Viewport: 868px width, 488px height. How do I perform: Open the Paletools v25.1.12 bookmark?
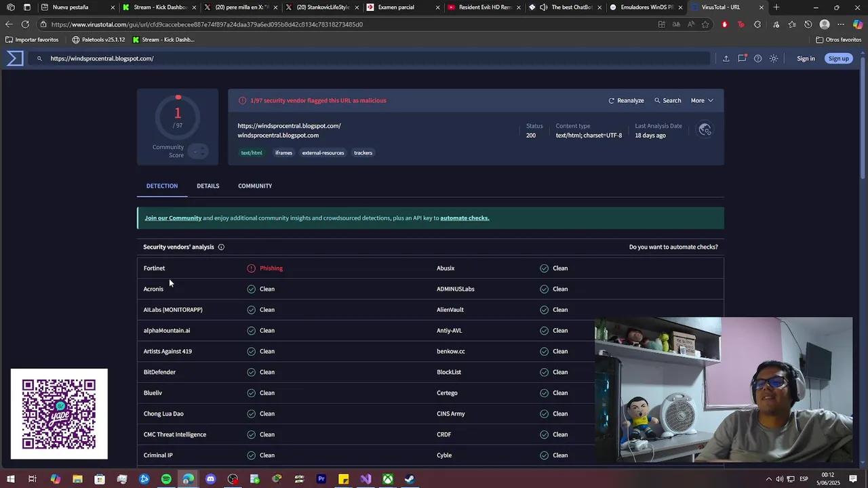pos(99,40)
